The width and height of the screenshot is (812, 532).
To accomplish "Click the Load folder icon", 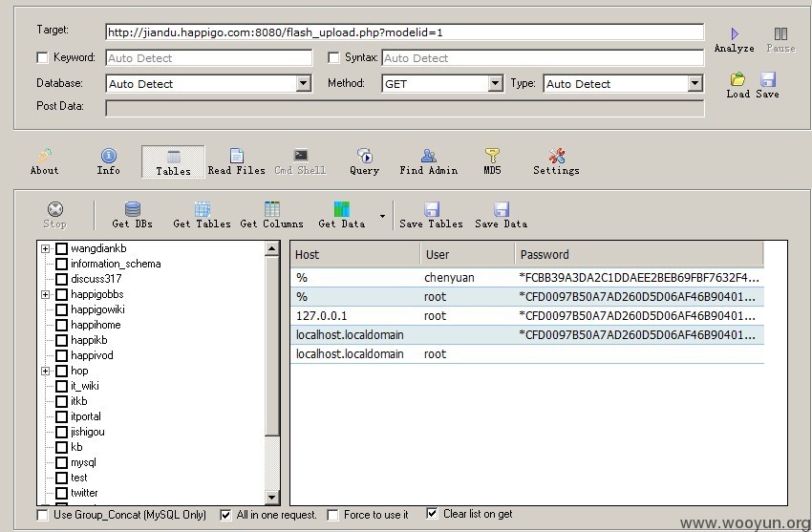I will point(737,79).
